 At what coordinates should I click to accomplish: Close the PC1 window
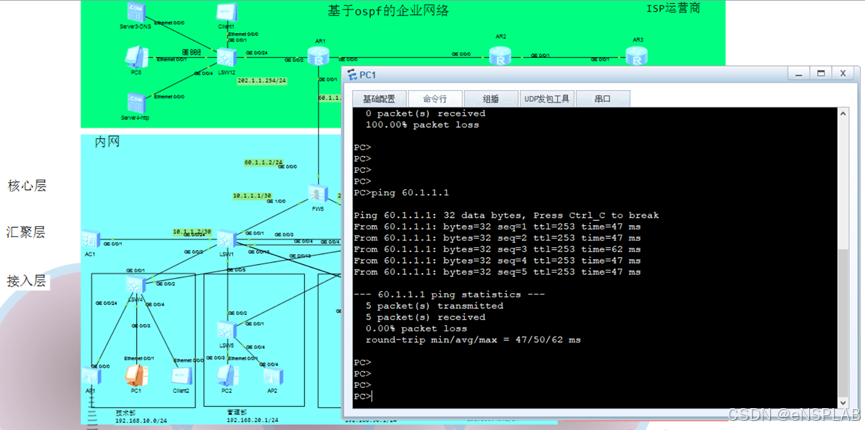pos(843,73)
